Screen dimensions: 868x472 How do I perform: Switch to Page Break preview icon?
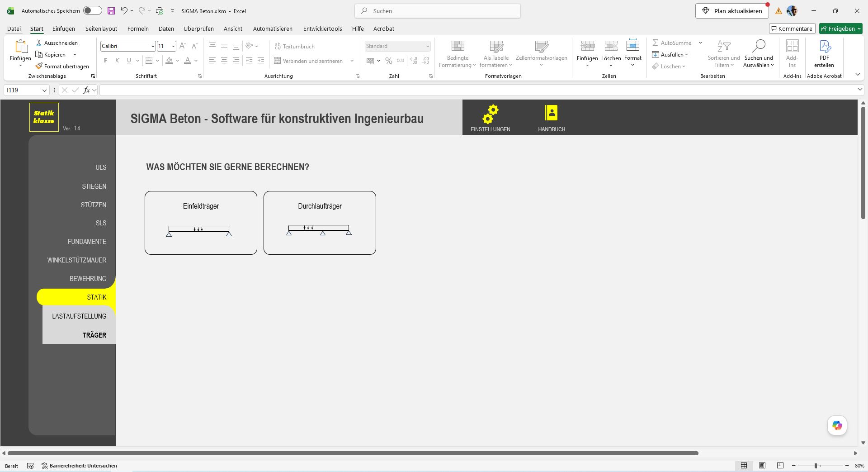pos(780,466)
